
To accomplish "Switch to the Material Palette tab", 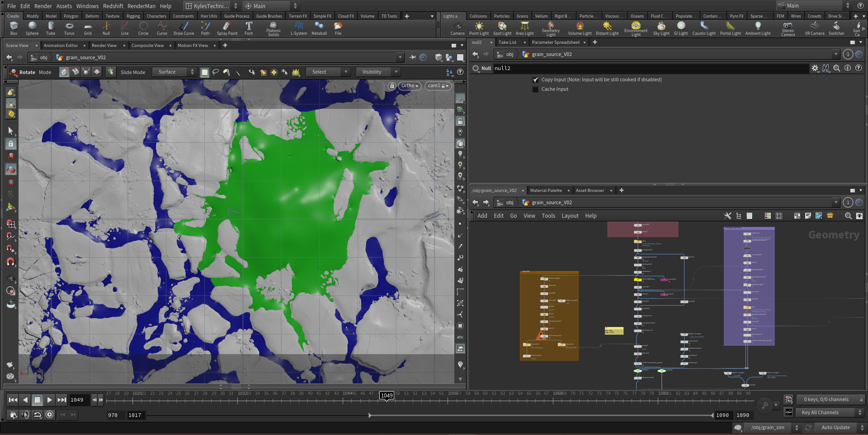I will [546, 191].
